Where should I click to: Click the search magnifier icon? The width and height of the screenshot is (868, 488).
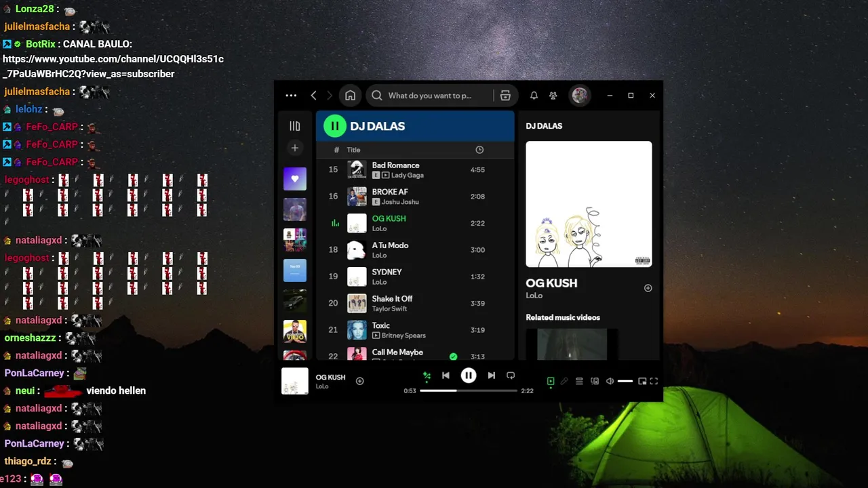(377, 96)
